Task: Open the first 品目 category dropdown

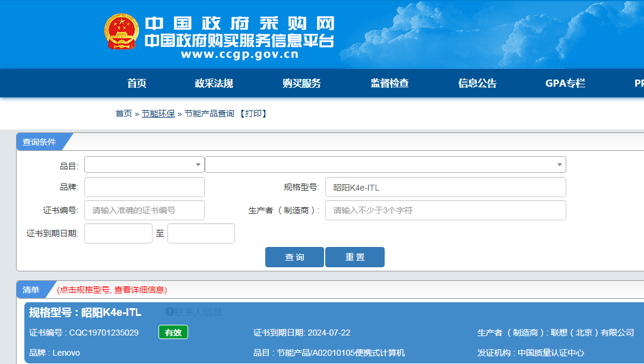Action: 144,164
